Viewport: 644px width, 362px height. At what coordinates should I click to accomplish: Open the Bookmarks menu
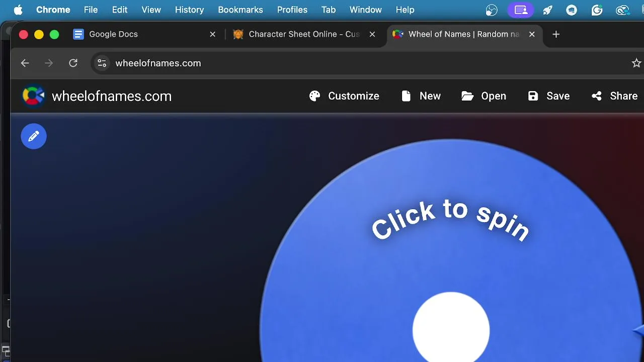click(x=240, y=10)
